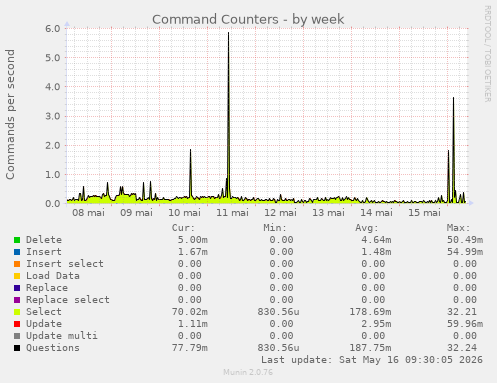This screenshot has width=497, height=383.
Task: Click the 'Replace select' legend label
Action: (68, 300)
